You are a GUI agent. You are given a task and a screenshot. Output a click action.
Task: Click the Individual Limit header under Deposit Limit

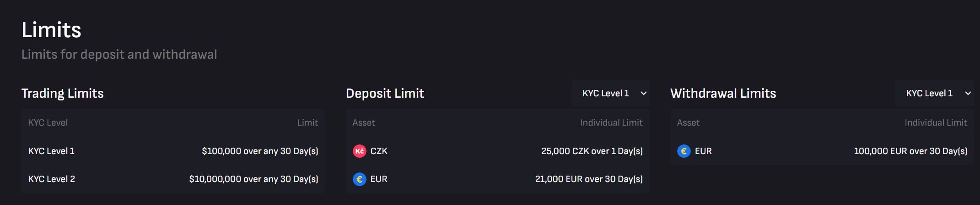[611, 122]
